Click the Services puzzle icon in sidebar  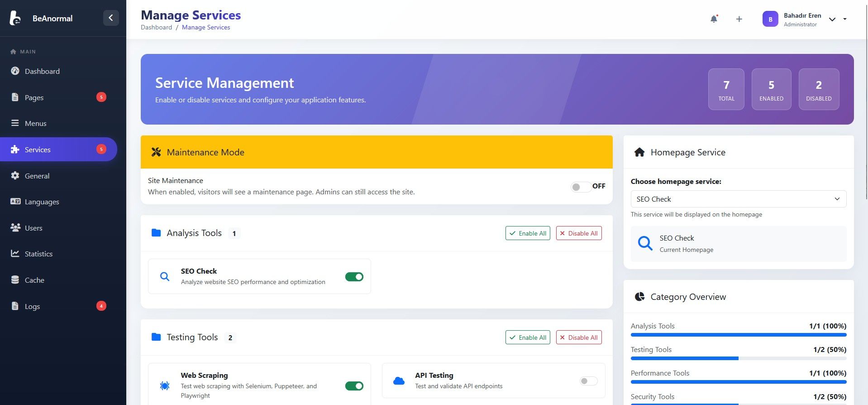click(15, 149)
